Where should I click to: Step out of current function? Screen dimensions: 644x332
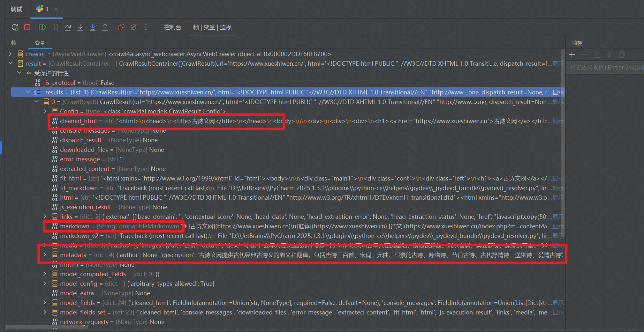coord(105,27)
